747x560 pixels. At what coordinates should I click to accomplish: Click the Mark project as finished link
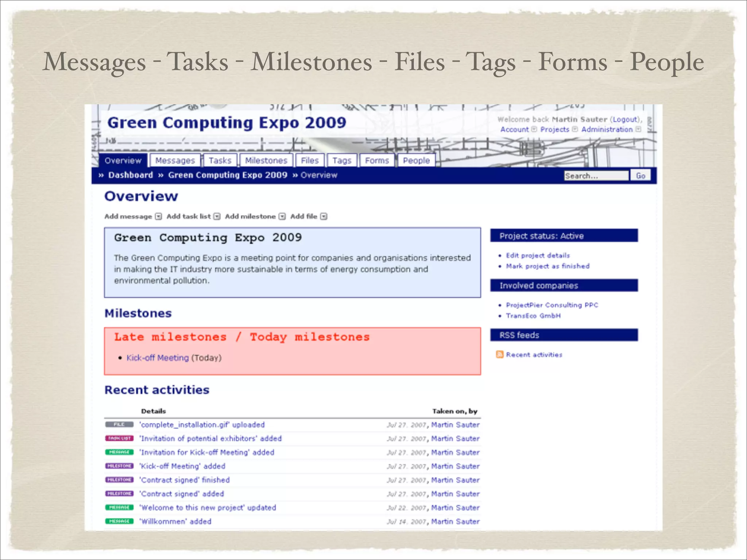click(x=547, y=266)
